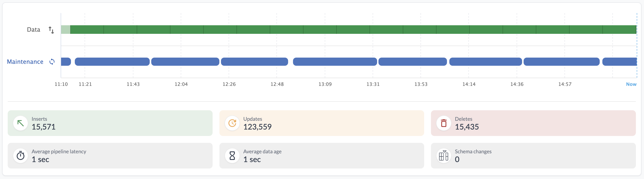This screenshot has width=644, height=179.
Task: Click the Deletes red trash icon
Action: [444, 123]
